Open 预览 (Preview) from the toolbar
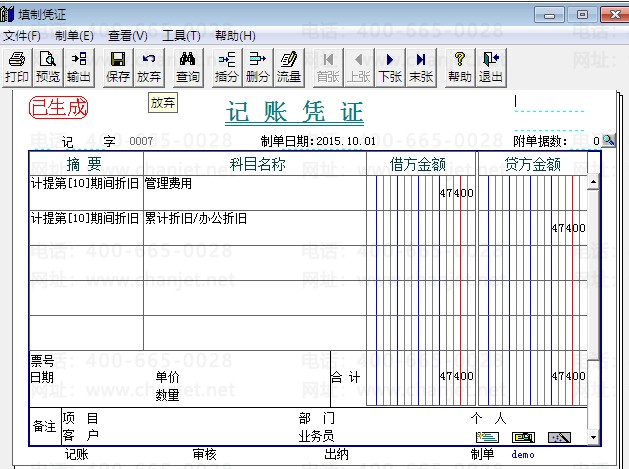Image resolution: width=629 pixels, height=469 pixels. point(48,67)
